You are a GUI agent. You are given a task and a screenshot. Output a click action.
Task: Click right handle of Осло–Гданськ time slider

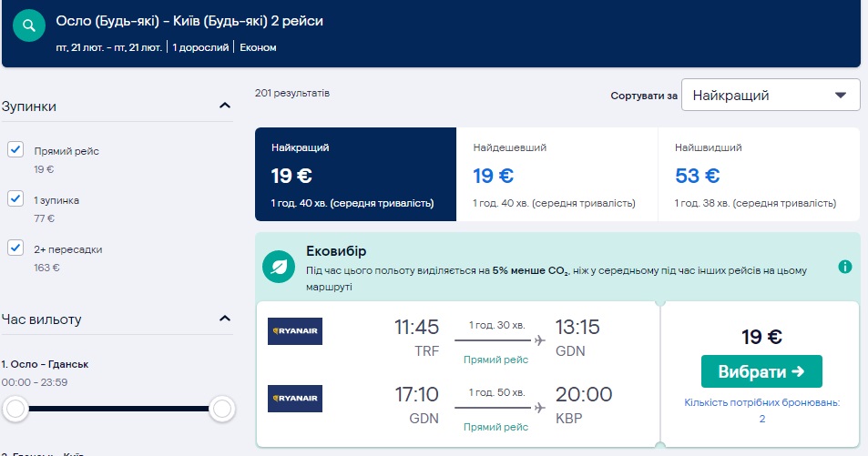point(221,410)
